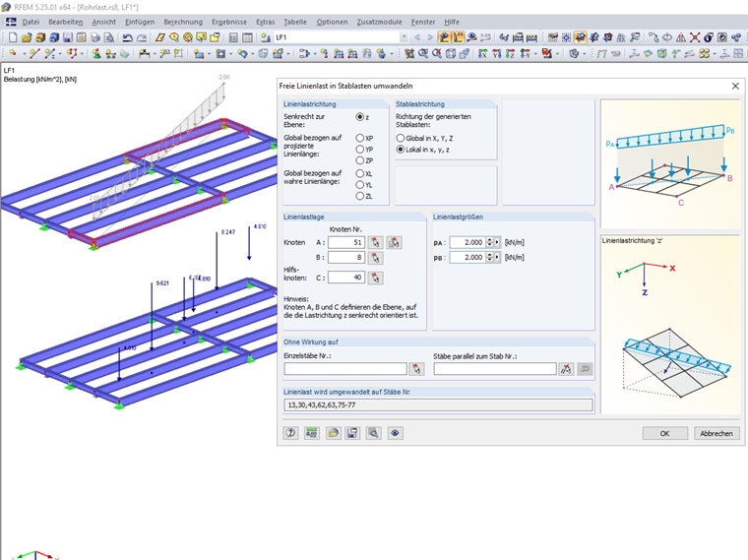Click the pA load value field
This screenshot has width=748, height=560.
[x=467, y=242]
